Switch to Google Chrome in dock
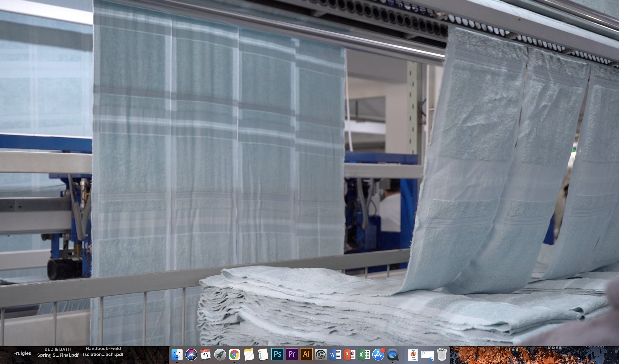619x364 pixels. click(x=234, y=354)
